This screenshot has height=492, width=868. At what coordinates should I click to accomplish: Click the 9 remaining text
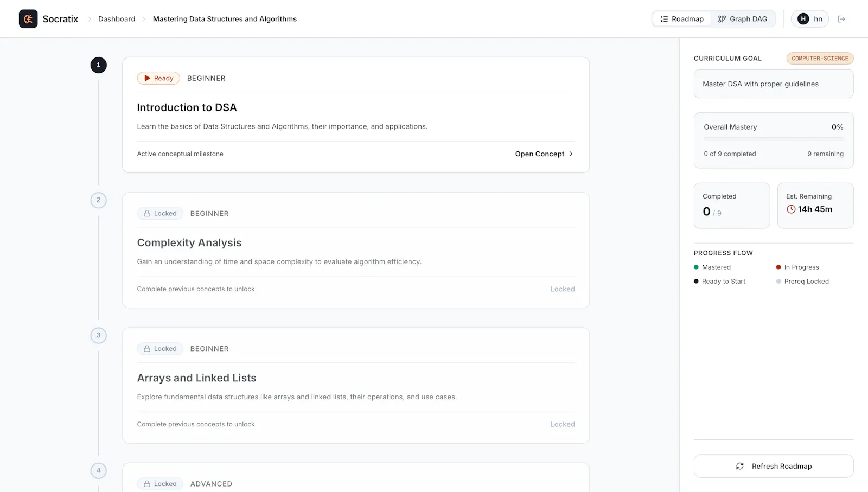pyautogui.click(x=825, y=154)
